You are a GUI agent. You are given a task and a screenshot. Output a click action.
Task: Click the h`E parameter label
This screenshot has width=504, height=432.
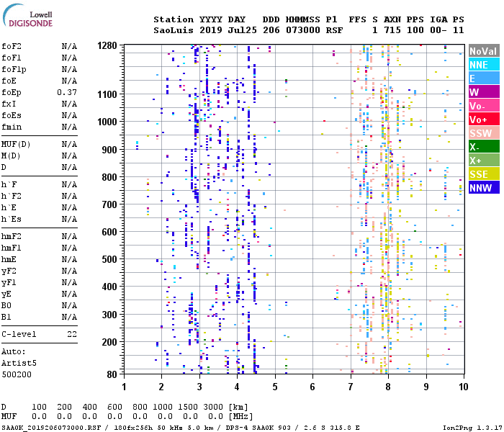(x=9, y=208)
